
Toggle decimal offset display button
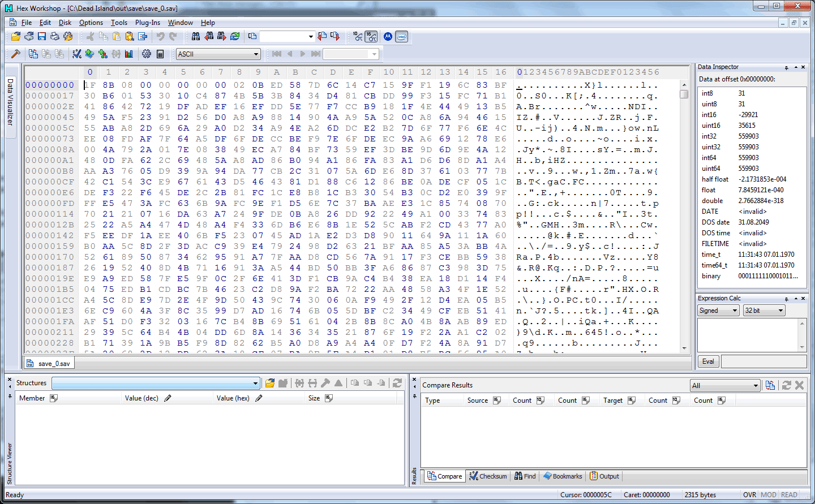click(358, 37)
